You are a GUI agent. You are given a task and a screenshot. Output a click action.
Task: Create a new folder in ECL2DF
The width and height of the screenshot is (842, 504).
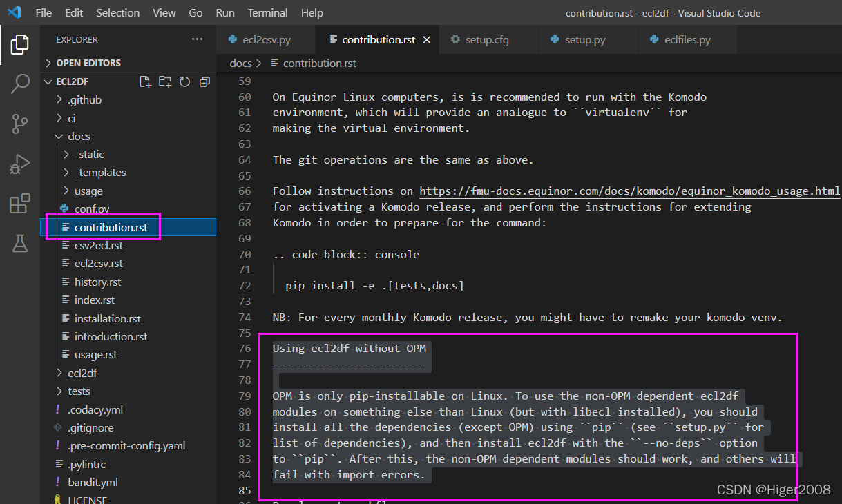click(x=165, y=82)
